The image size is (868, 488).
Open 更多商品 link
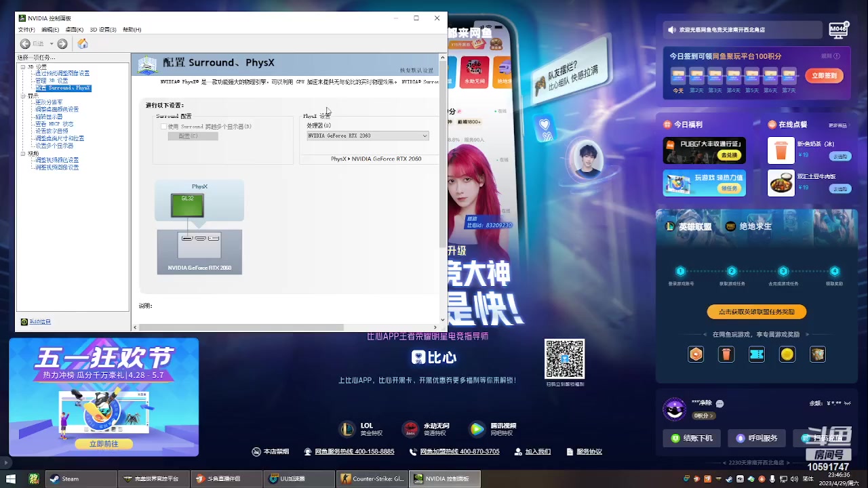coord(838,125)
